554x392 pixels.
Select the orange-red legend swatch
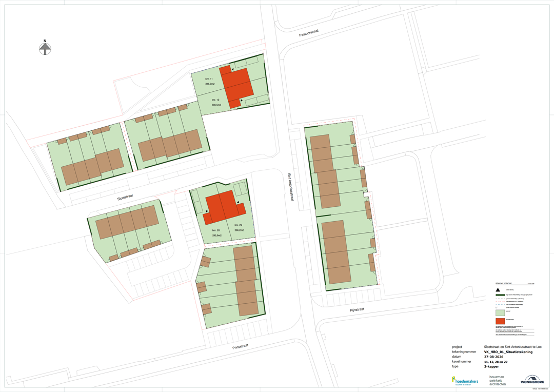500,321
